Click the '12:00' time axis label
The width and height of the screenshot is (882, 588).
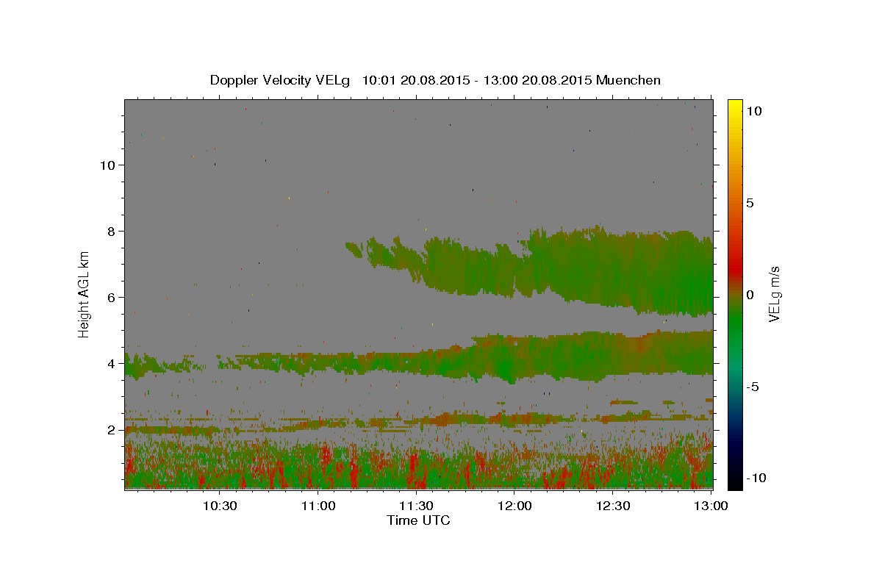(515, 506)
